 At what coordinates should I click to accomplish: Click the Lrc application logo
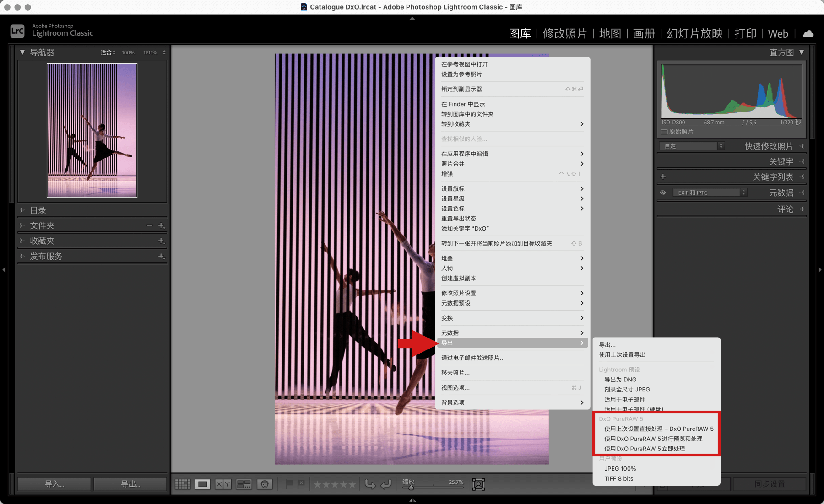click(17, 31)
